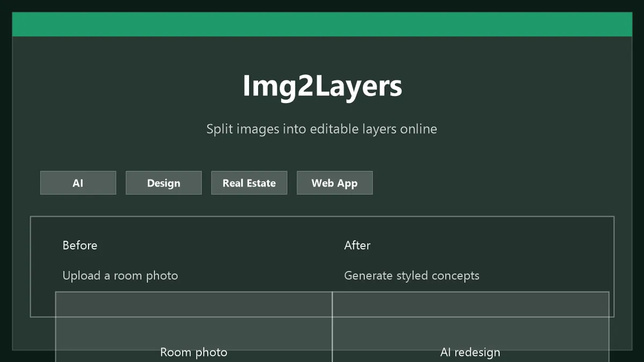This screenshot has width=644, height=362.
Task: Click 'Split images into editable layers online' subtitle
Action: tap(322, 129)
